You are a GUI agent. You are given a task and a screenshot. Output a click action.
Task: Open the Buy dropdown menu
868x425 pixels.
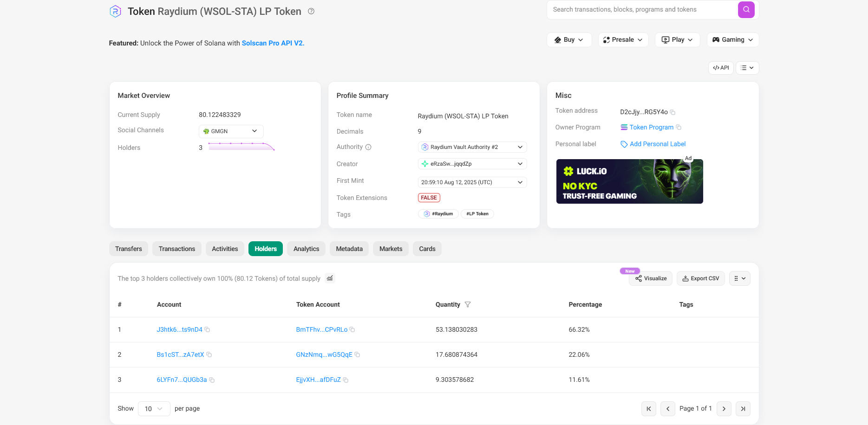point(569,39)
